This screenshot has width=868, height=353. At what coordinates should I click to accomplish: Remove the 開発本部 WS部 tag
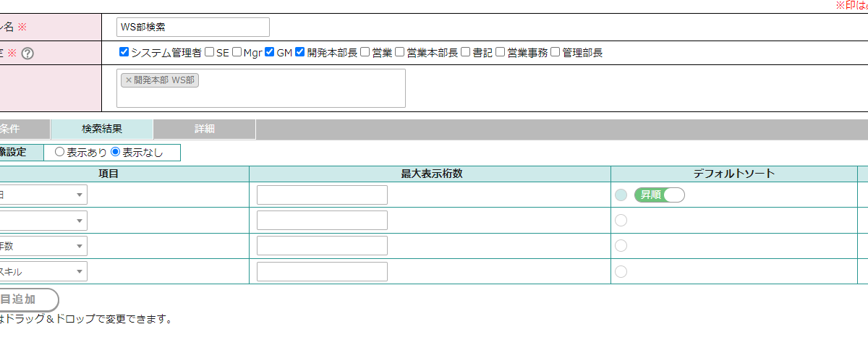click(x=129, y=80)
